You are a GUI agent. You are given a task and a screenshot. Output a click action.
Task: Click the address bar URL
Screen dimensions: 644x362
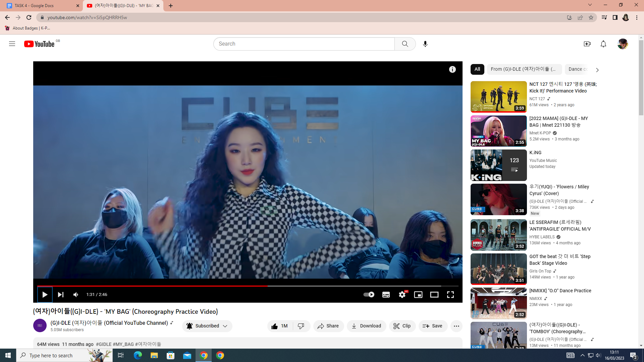coord(87,17)
